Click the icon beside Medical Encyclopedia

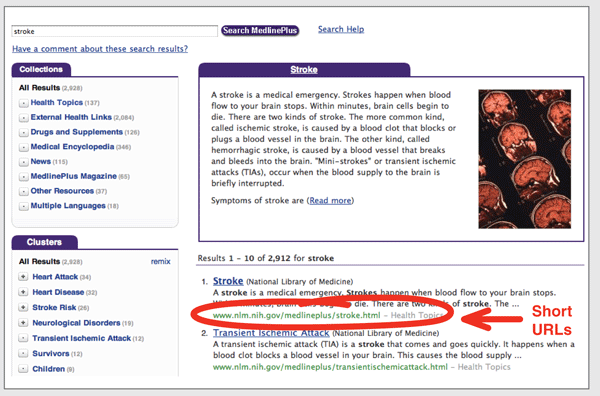[x=23, y=147]
